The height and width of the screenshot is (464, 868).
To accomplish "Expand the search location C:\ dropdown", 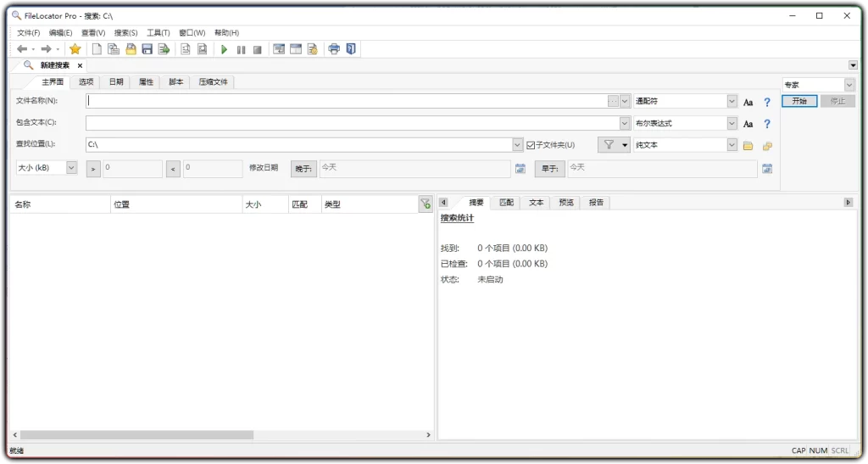I will point(518,144).
